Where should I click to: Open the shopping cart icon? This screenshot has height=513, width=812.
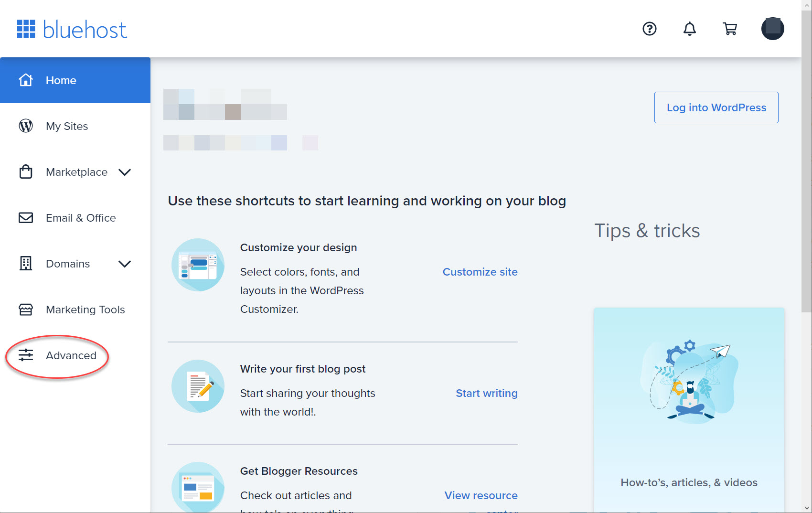[x=730, y=29]
